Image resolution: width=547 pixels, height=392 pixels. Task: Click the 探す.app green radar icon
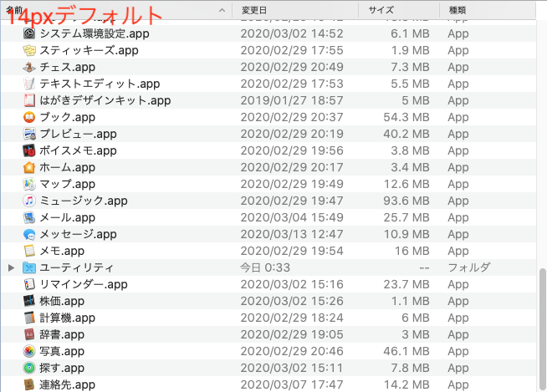pos(29,368)
